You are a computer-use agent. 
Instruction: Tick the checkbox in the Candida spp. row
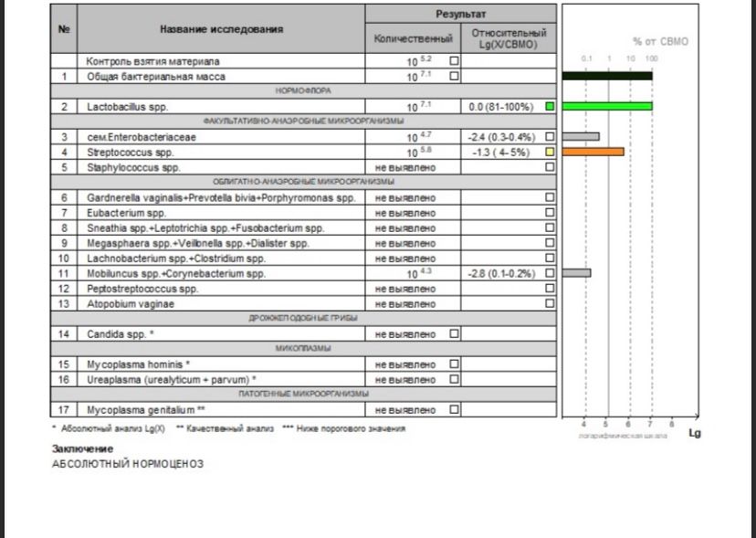tap(454, 333)
